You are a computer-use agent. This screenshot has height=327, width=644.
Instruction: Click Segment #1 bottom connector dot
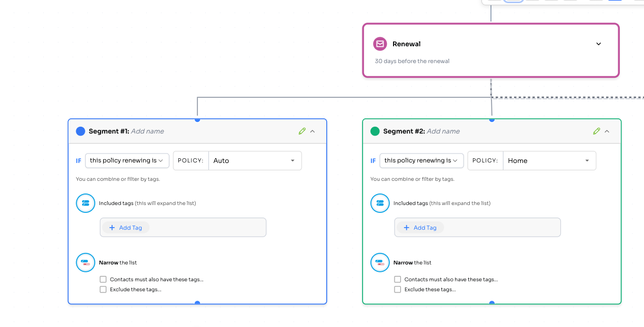pyautogui.click(x=197, y=303)
